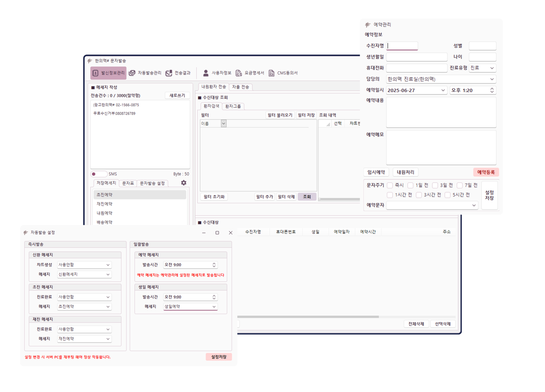Image resolution: width=545 pixels, height=392 pixels.
Task: Click 설정저장 in the 자동발송 설정 window
Action: pos(219,357)
